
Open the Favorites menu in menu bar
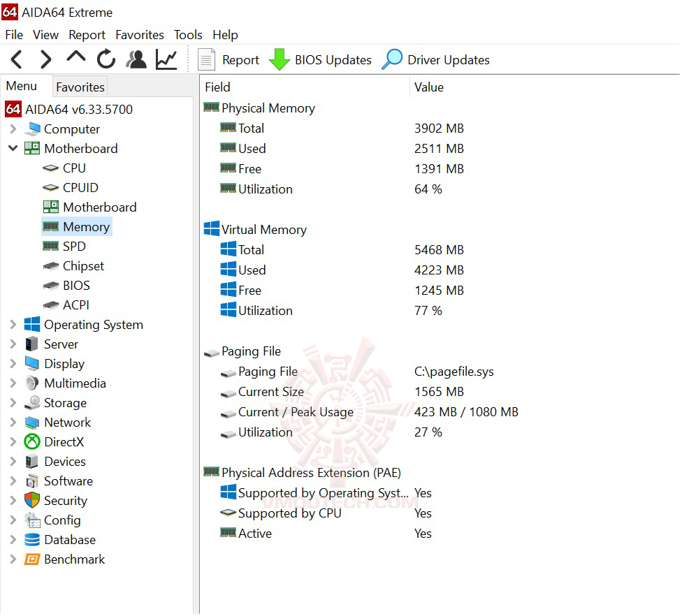coord(140,35)
